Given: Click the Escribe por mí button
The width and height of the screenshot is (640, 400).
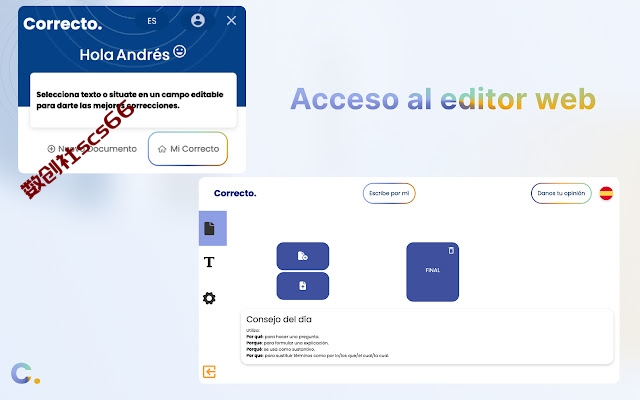Looking at the screenshot, I should pos(389,193).
